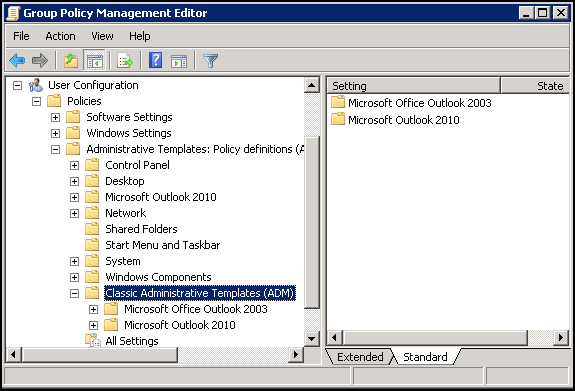This screenshot has height=391, width=575.
Task: Click the Group Policy Editor title bar icon
Action: click(13, 13)
